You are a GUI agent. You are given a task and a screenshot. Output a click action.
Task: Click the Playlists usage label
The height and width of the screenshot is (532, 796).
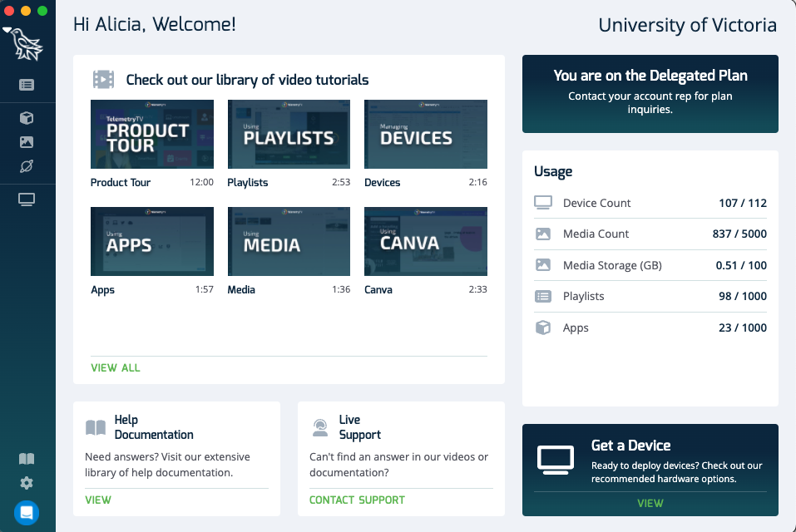(x=584, y=296)
